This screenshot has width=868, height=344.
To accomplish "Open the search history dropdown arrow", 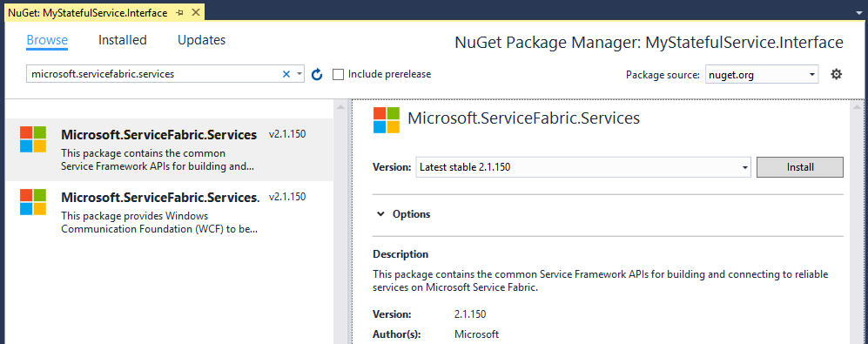I will click(299, 74).
